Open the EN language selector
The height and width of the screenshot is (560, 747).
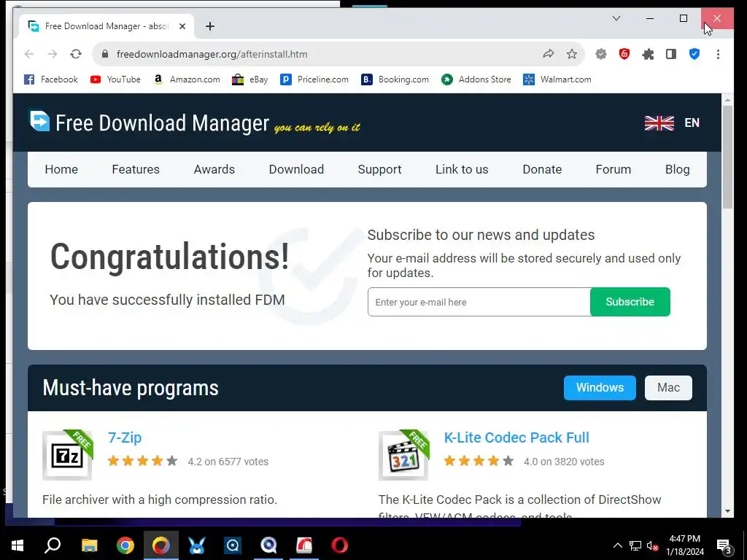[x=672, y=122]
